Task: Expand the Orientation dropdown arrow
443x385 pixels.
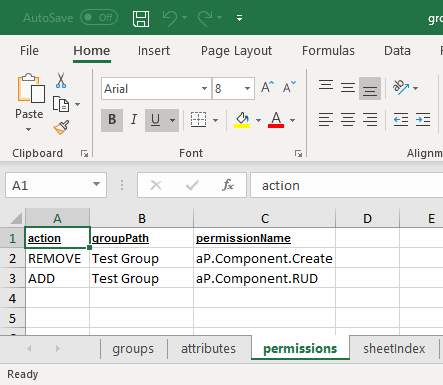Action: tap(415, 88)
